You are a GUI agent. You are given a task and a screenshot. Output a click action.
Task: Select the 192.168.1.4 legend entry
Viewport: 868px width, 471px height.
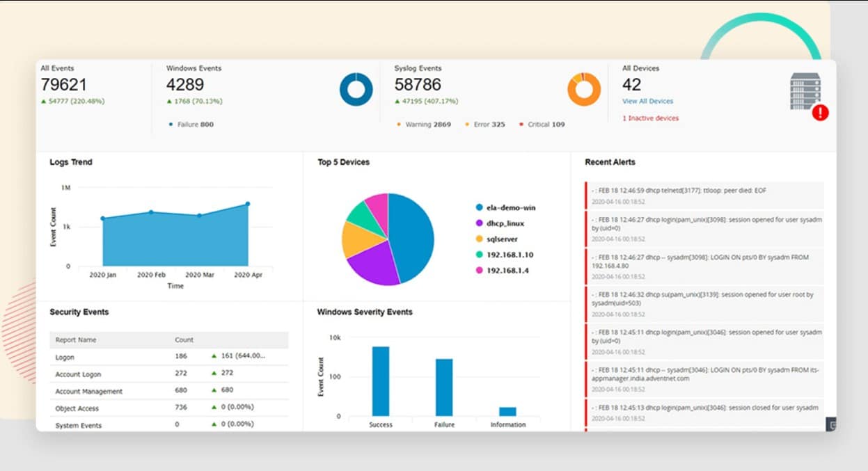502,270
